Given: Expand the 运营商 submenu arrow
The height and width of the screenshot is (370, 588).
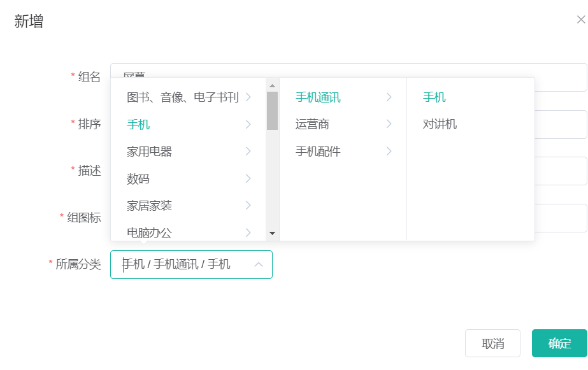Looking at the screenshot, I should (x=389, y=124).
